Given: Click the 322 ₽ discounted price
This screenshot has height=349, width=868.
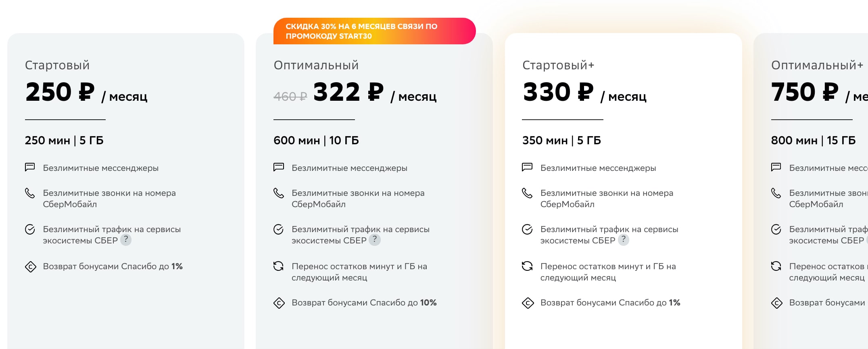Looking at the screenshot, I should [348, 92].
